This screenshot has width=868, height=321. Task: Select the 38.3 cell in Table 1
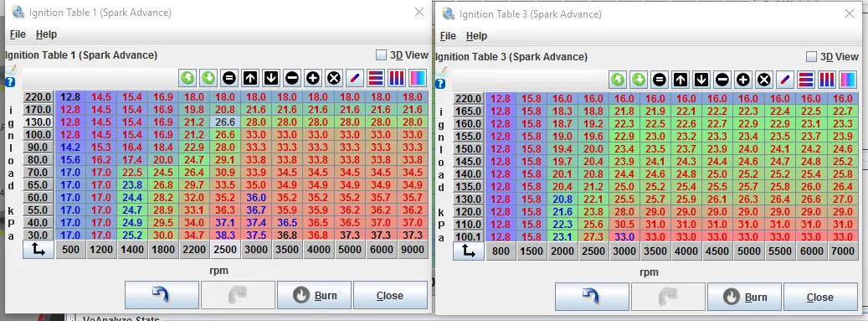click(x=225, y=235)
